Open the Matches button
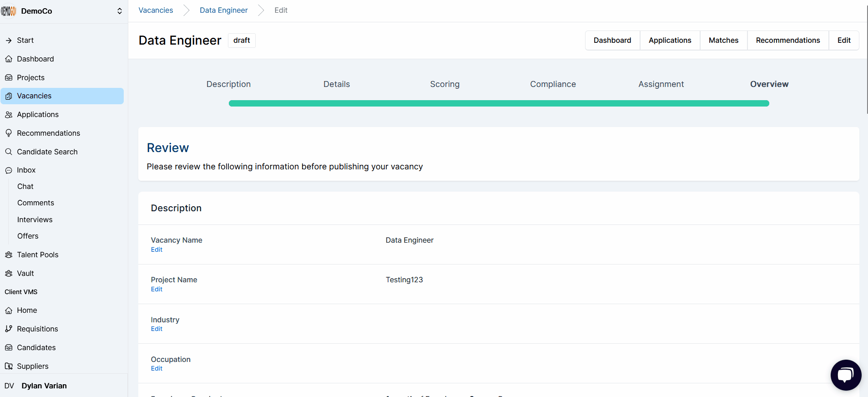The image size is (868, 397). (723, 41)
